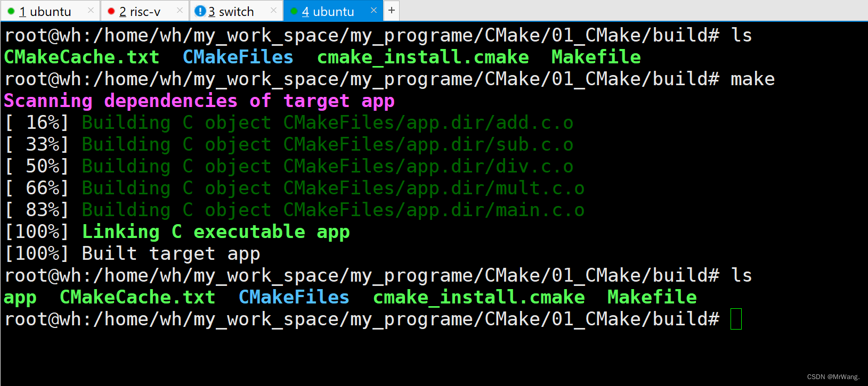Click the div.c.o build line
The width and height of the screenshot is (868, 386).
point(289,166)
